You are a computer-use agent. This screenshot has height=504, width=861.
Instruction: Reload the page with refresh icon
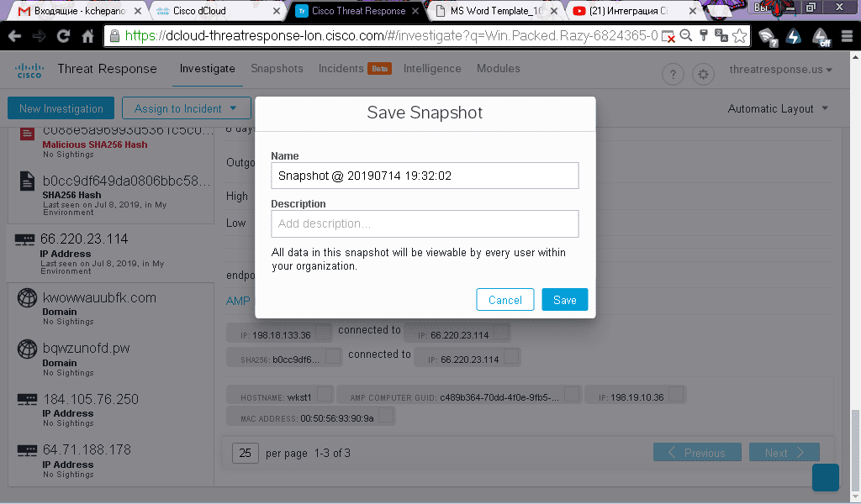click(63, 36)
